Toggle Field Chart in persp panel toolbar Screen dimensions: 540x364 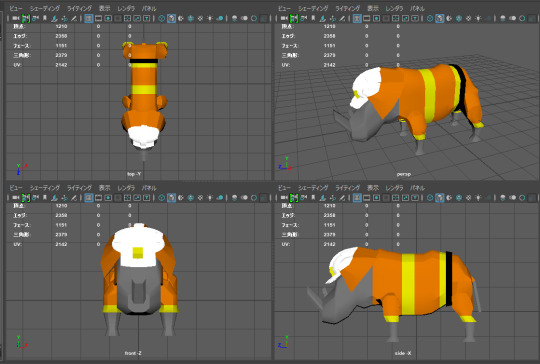pyautogui.click(x=396, y=18)
